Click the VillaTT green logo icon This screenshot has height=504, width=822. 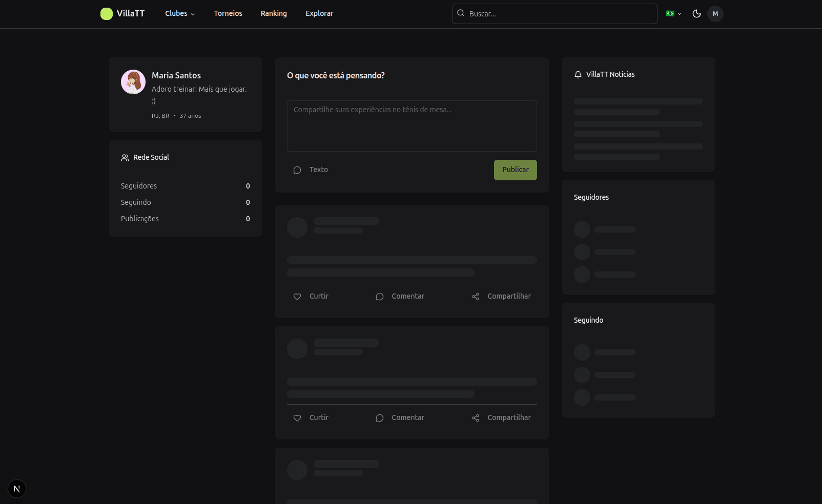click(106, 14)
